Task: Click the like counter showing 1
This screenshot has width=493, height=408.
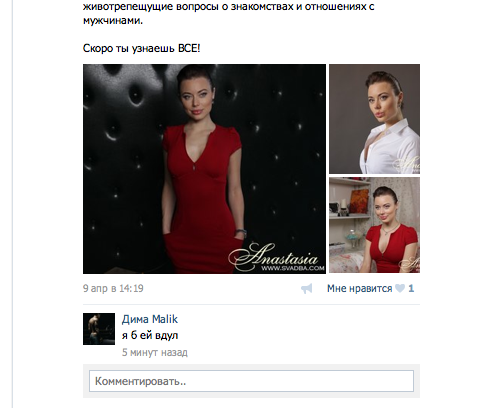Action: coord(411,288)
